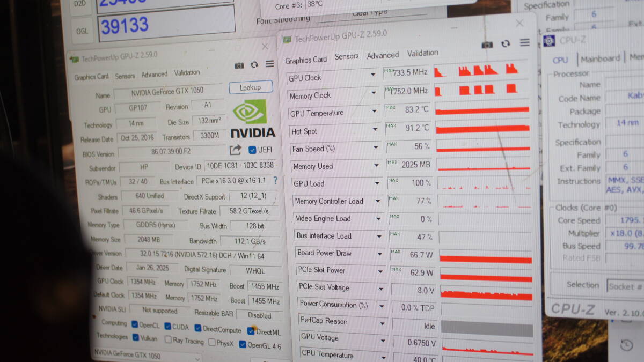Open Advanced tab in GPU-Z Sensors window
This screenshot has width=644, height=362.
383,55
